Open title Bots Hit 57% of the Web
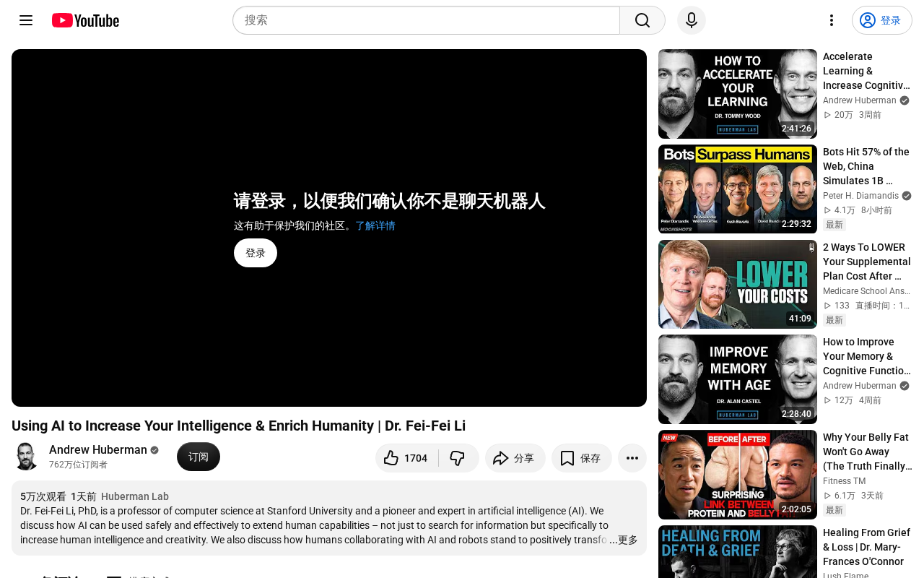The height and width of the screenshot is (578, 924). click(867, 166)
